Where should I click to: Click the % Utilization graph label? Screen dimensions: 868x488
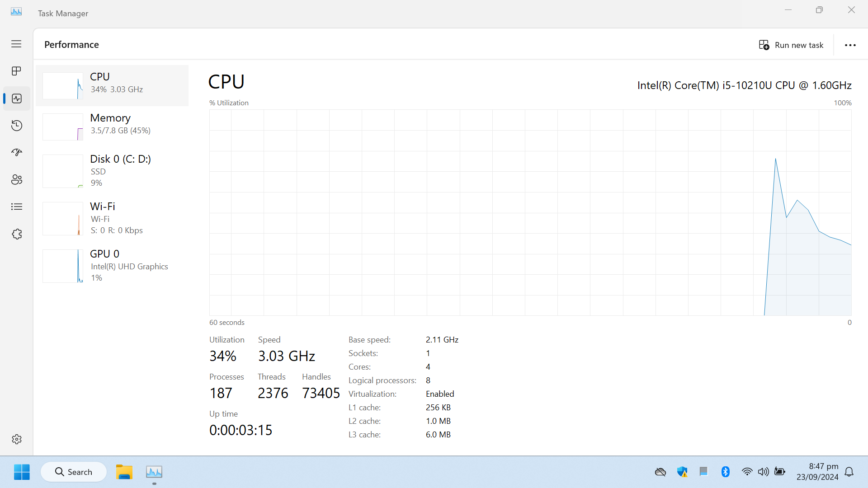coord(229,103)
